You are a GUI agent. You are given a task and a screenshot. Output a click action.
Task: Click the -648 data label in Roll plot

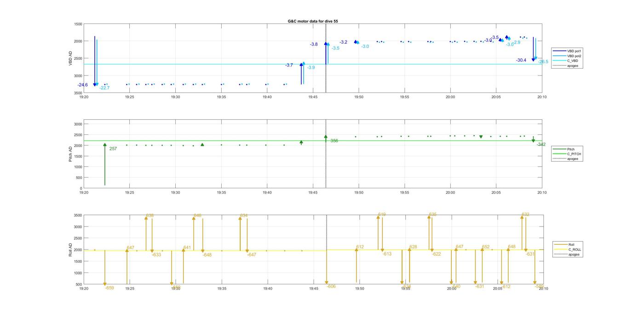click(207, 255)
